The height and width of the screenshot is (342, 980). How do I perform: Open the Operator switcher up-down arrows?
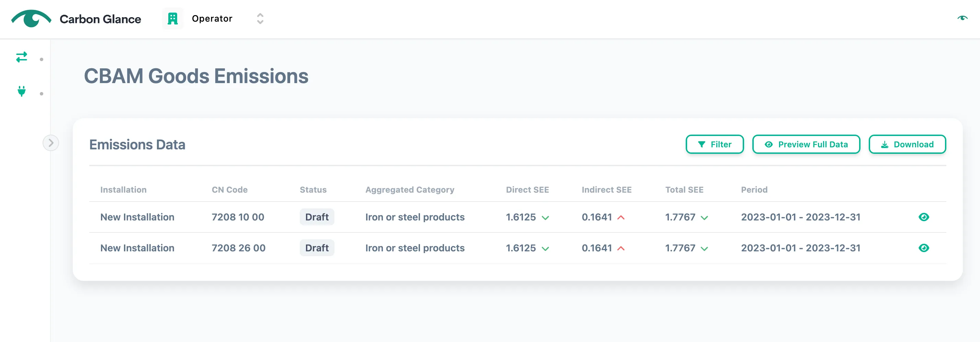click(260, 18)
